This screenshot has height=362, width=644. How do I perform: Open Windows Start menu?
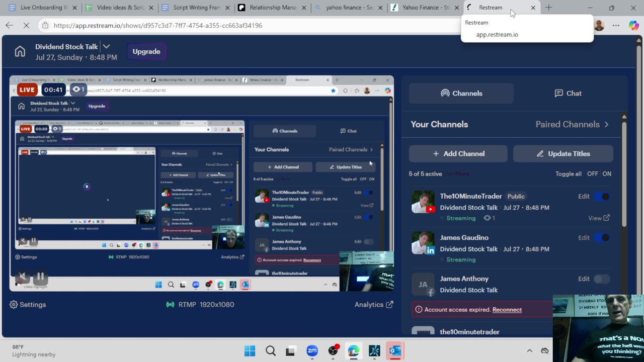[x=250, y=350]
